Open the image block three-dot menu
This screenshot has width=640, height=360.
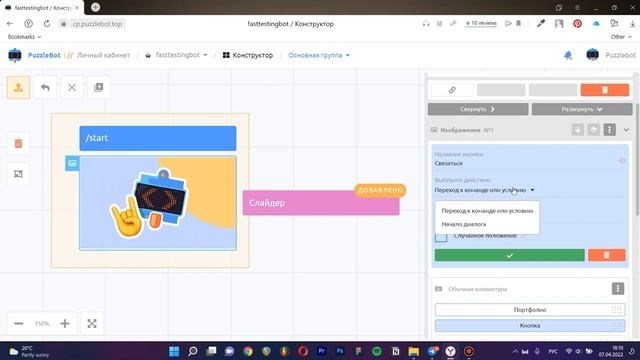coord(609,130)
